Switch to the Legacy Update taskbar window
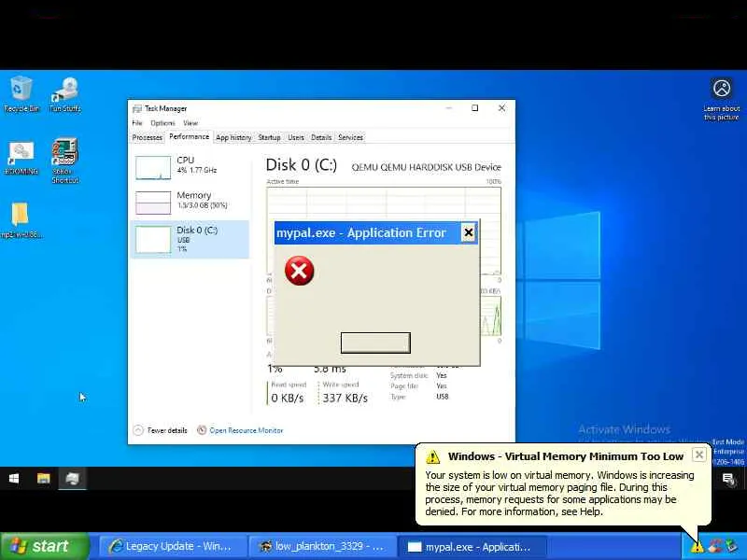 [173, 546]
